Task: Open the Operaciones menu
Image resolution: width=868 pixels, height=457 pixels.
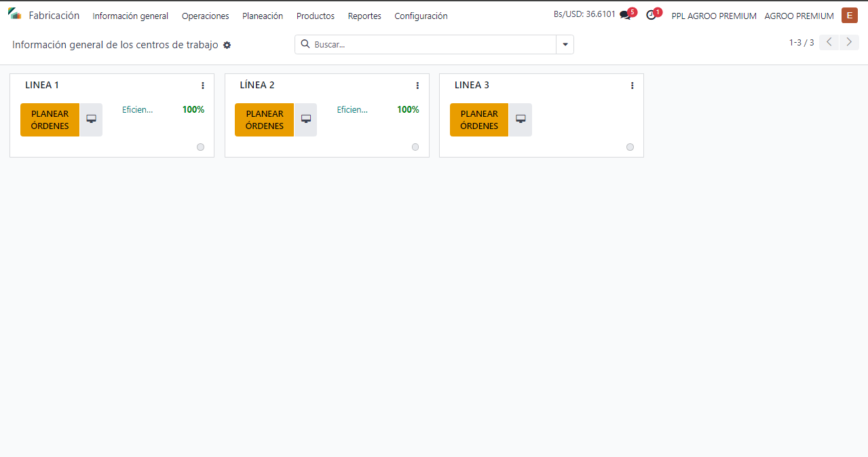Action: point(205,16)
